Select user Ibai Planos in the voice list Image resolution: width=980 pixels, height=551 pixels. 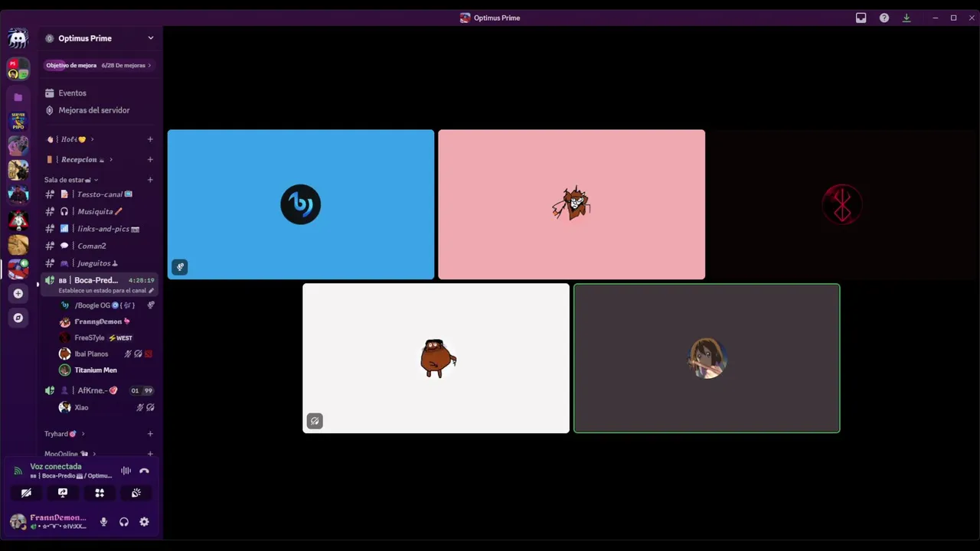[107, 354]
